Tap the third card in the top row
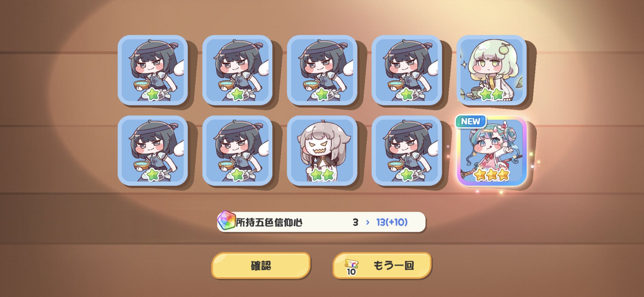The image size is (644, 297). pos(322,70)
